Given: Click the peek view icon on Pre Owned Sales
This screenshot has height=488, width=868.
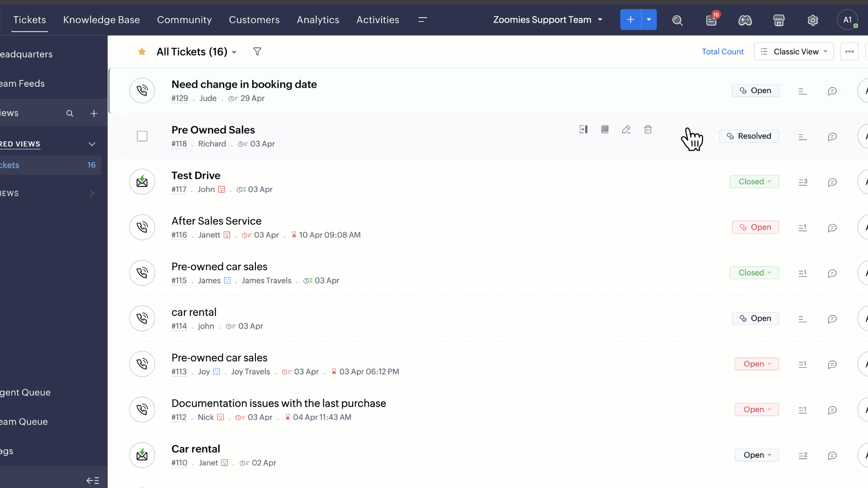Looking at the screenshot, I should click(x=583, y=130).
